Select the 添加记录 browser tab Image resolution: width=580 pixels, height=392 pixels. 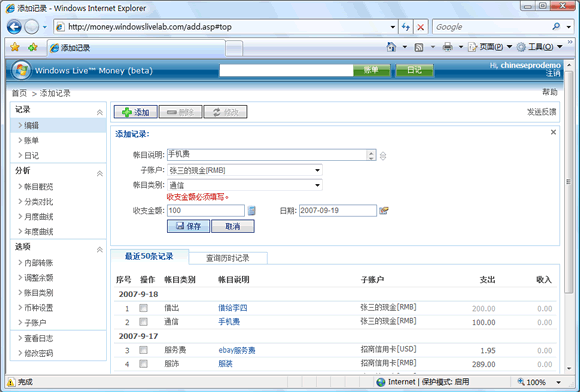pos(136,48)
